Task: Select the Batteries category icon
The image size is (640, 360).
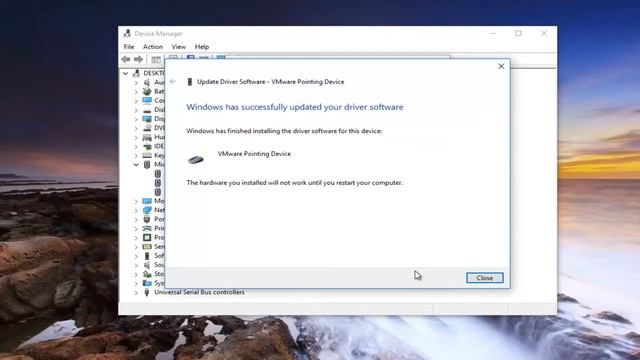Action: 147,91
